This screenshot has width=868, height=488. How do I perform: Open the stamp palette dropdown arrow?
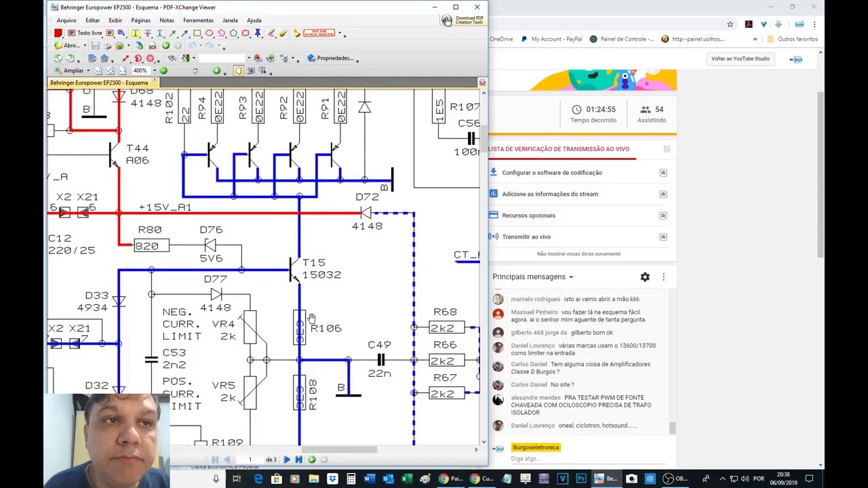(x=340, y=33)
